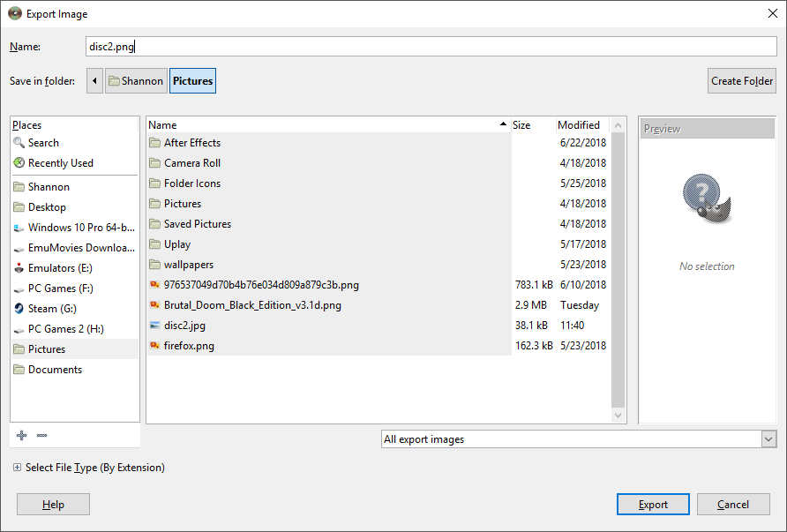
Task: Click the back arrow beside the Shannon path button
Action: pyautogui.click(x=94, y=81)
